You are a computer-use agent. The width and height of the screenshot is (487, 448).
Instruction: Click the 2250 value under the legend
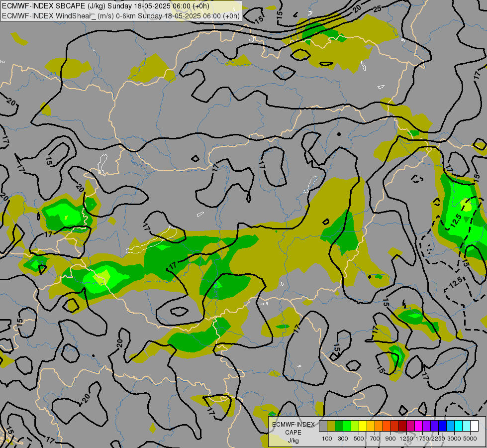(438, 439)
